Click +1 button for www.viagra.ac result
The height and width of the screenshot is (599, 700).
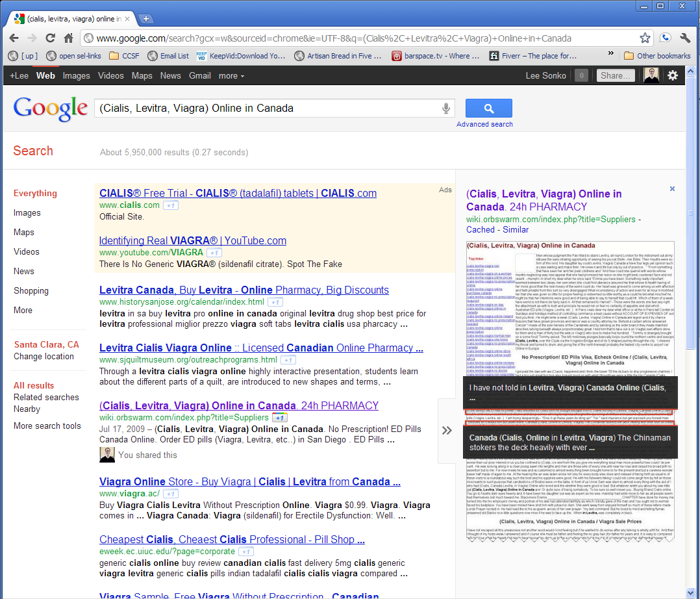[x=171, y=494]
